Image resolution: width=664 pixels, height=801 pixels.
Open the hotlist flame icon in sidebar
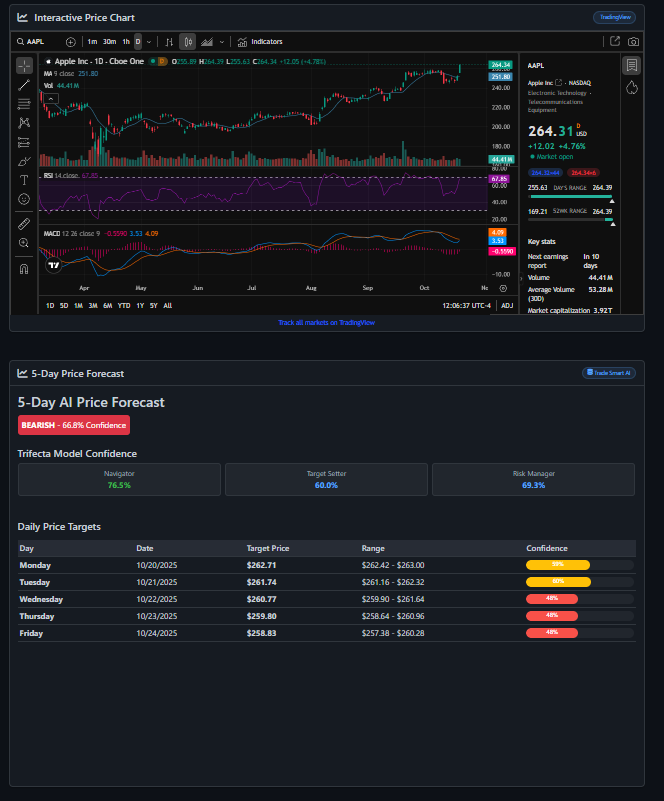pyautogui.click(x=631, y=88)
